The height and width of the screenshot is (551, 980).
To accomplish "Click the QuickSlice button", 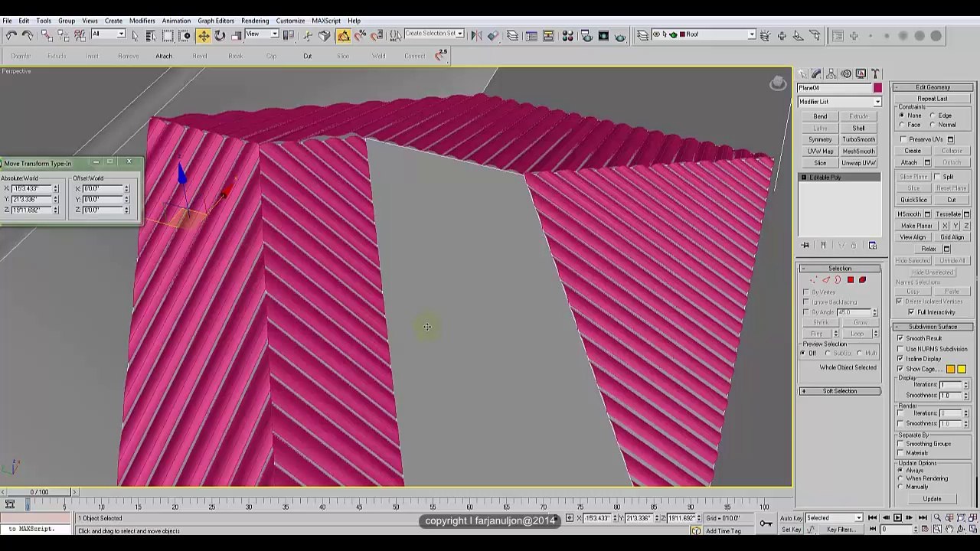I will [x=913, y=200].
